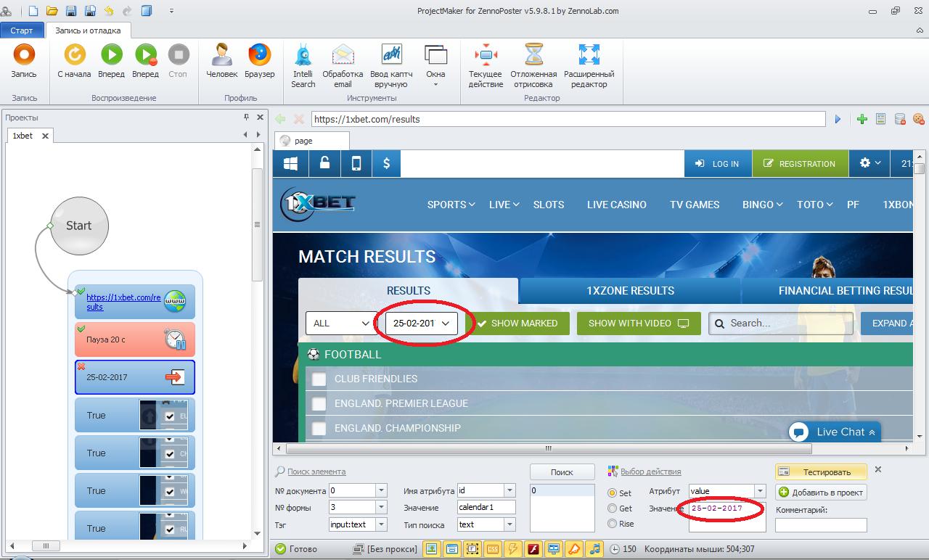This screenshot has width=929, height=560.
Task: Switch to 1XZONE RESULTS tab
Action: 631,290
